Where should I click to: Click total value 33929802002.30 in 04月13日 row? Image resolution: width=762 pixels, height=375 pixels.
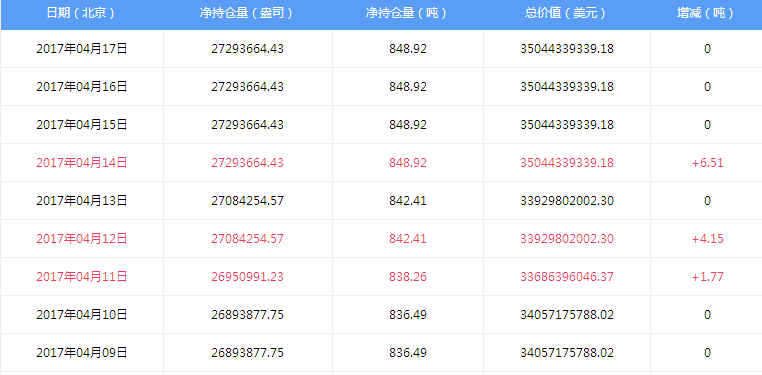[567, 201]
